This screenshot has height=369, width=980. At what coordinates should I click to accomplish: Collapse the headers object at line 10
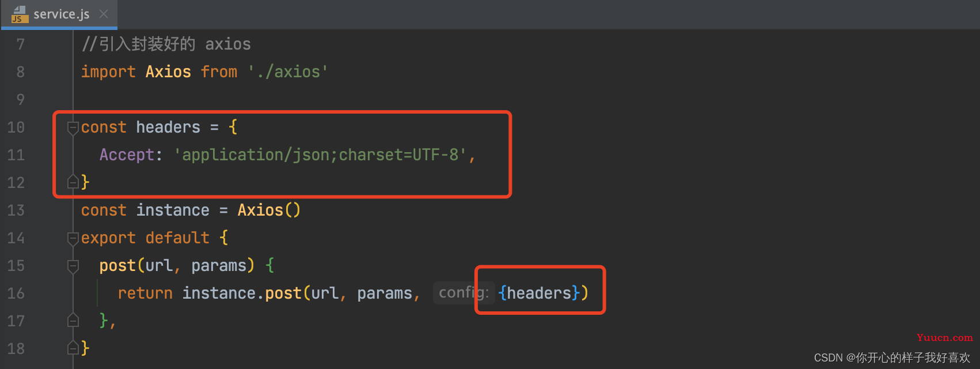[x=73, y=127]
